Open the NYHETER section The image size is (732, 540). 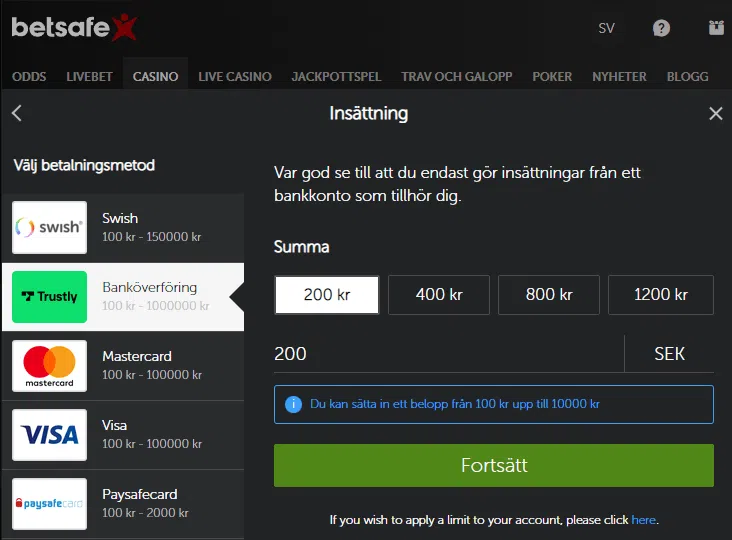[619, 77]
